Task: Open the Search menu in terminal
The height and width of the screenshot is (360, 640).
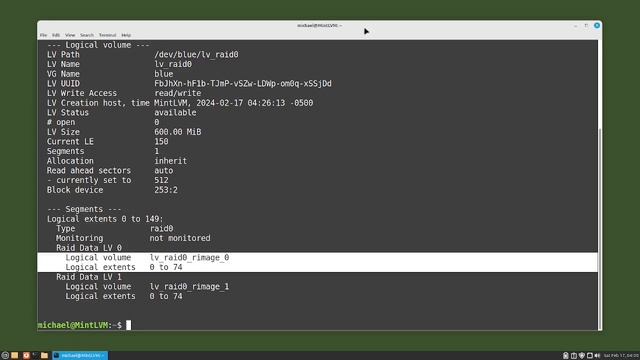Action: [x=87, y=35]
